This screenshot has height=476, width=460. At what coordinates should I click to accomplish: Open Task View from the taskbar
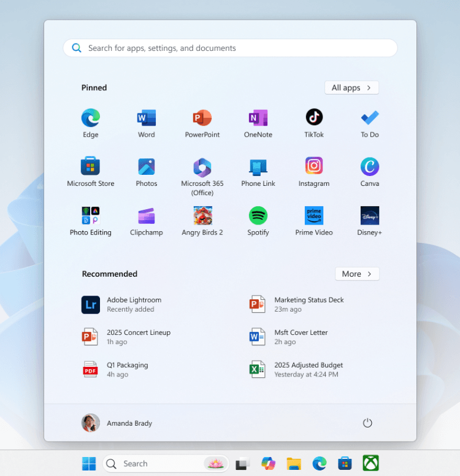tap(243, 464)
